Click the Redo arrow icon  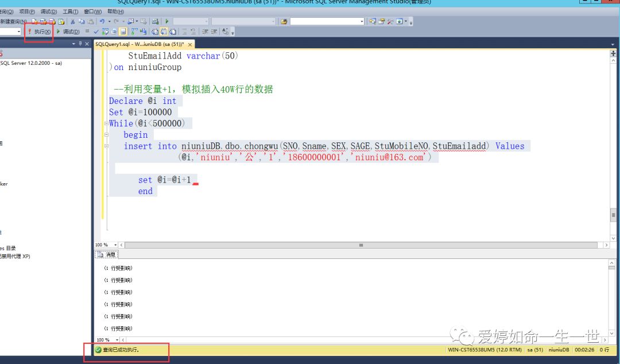coord(116,21)
